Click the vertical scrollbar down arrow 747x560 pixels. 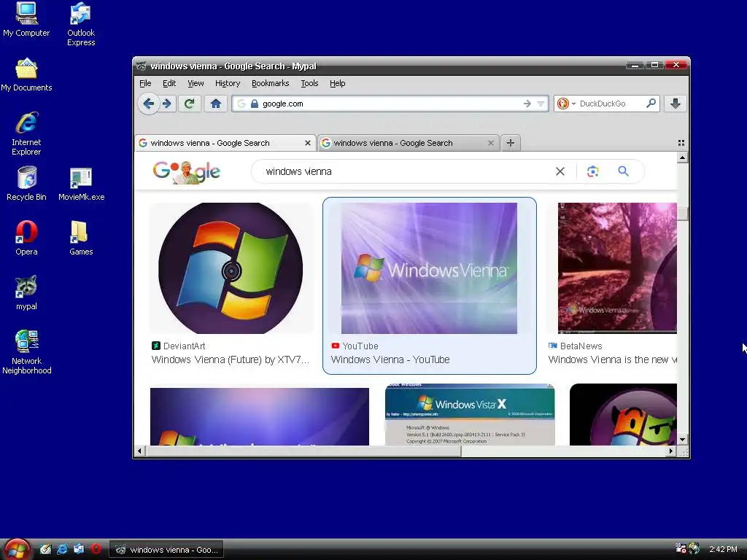(x=682, y=440)
